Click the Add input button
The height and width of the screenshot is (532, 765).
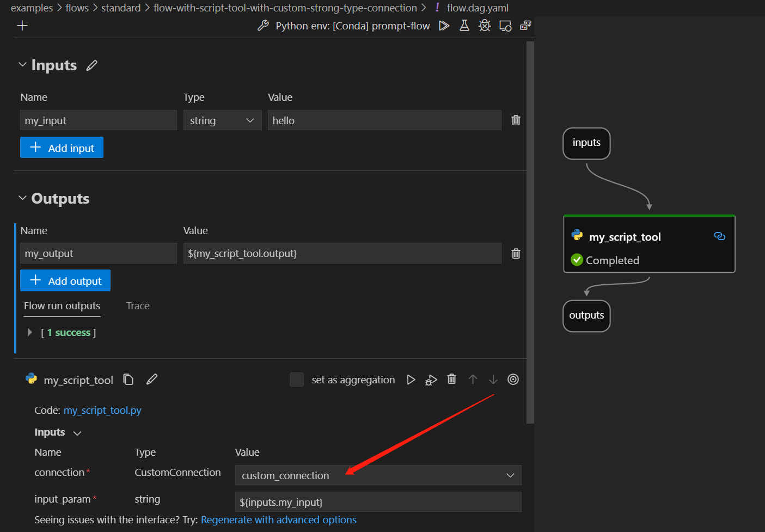pos(62,148)
